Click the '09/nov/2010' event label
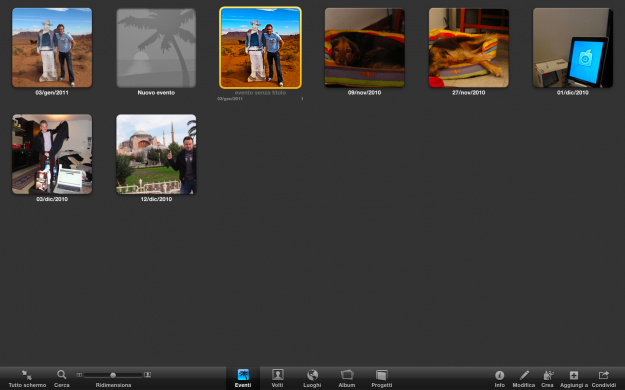The image size is (625, 390). tap(364, 93)
